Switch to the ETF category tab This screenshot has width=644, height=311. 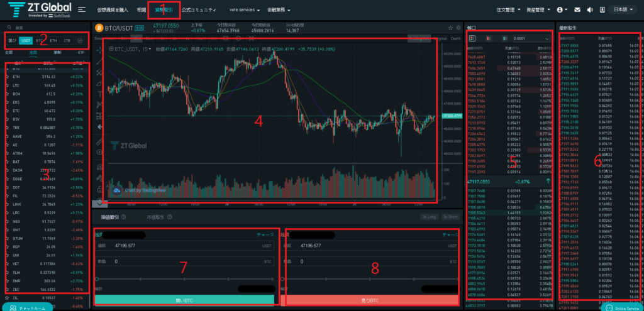click(x=80, y=53)
